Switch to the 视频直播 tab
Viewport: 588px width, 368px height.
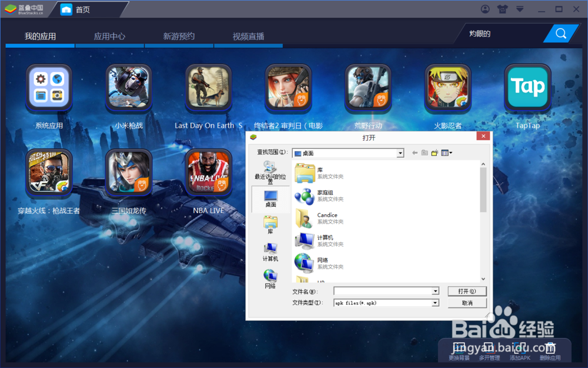[x=248, y=37]
